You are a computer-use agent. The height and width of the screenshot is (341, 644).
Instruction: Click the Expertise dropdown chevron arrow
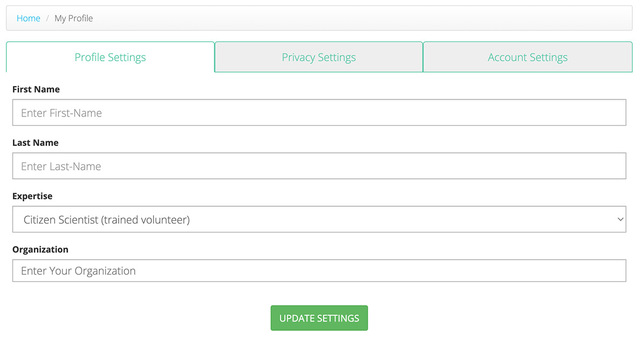click(620, 220)
